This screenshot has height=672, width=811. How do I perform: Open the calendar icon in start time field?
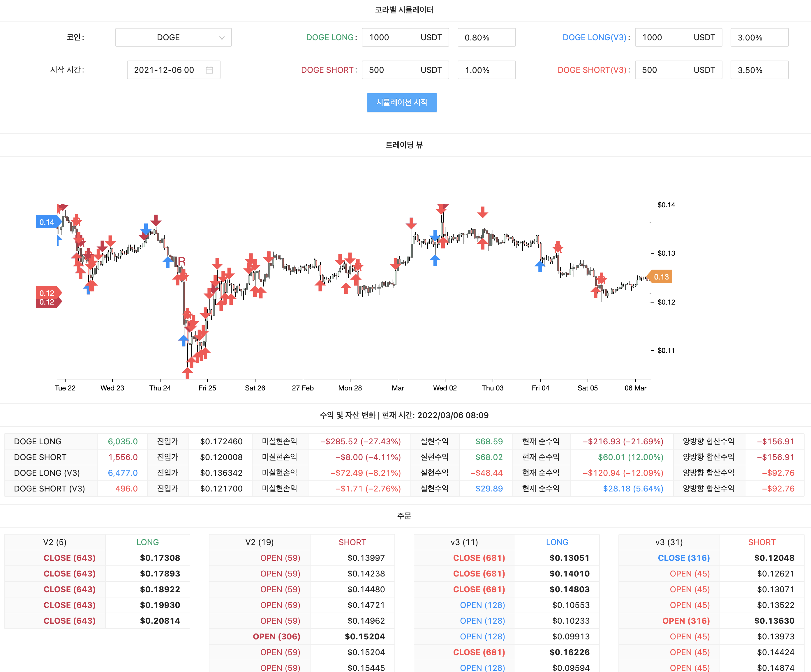[x=209, y=70]
